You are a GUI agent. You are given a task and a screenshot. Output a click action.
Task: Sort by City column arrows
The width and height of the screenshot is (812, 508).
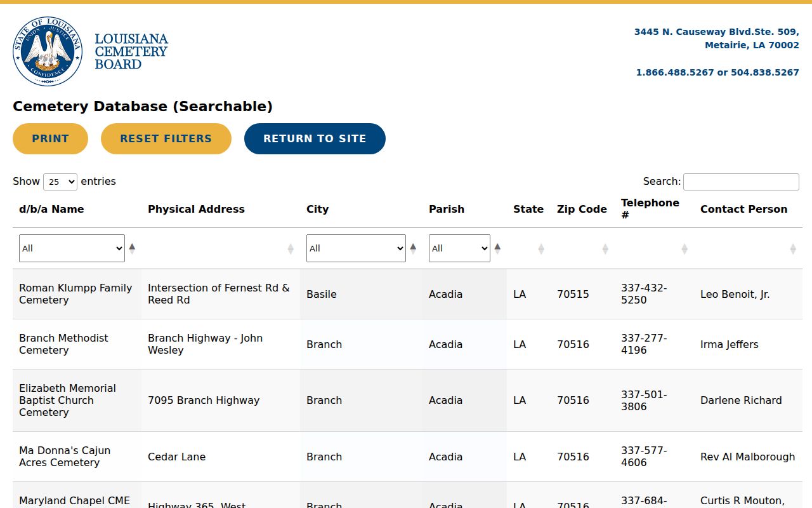pos(413,248)
